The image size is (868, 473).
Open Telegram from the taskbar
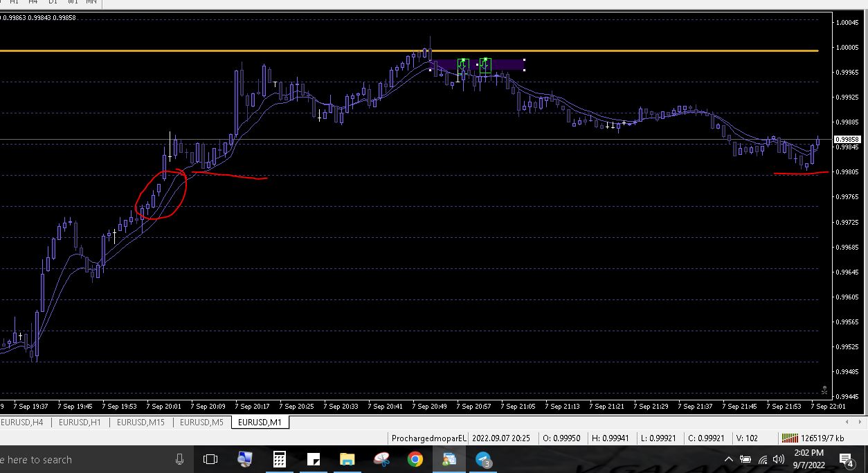coord(483,459)
